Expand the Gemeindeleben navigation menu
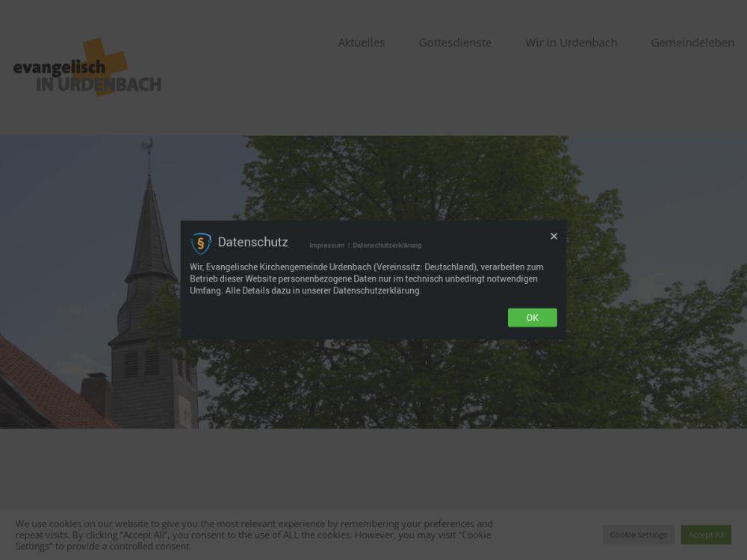The image size is (747, 560). coord(692,43)
